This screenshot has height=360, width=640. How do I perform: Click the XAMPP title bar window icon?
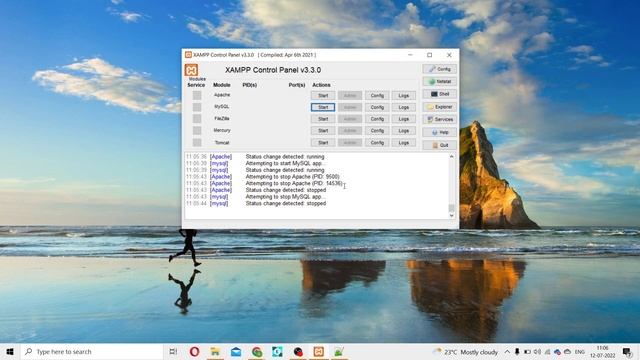[x=188, y=55]
